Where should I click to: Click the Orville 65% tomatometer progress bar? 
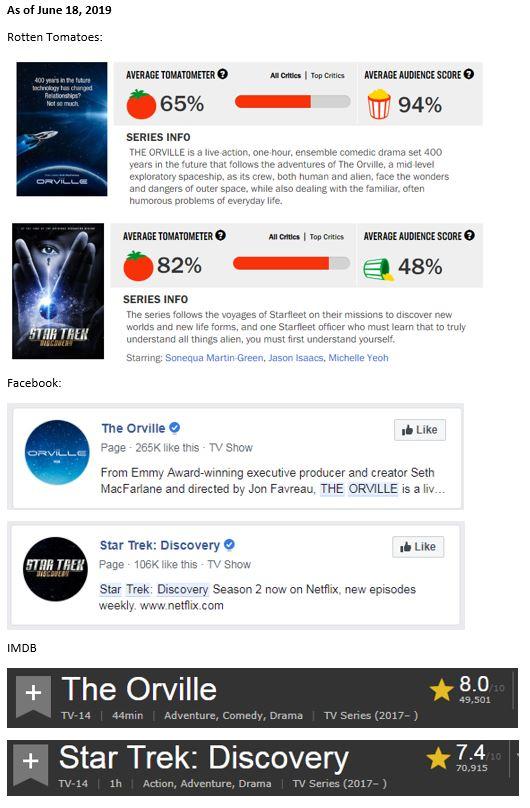point(293,102)
